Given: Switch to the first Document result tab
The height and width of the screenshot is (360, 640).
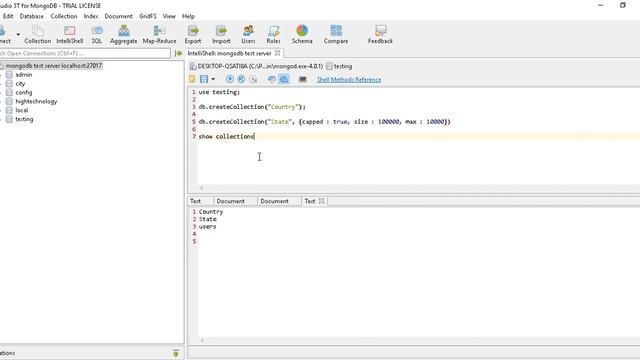Looking at the screenshot, I should [231, 201].
